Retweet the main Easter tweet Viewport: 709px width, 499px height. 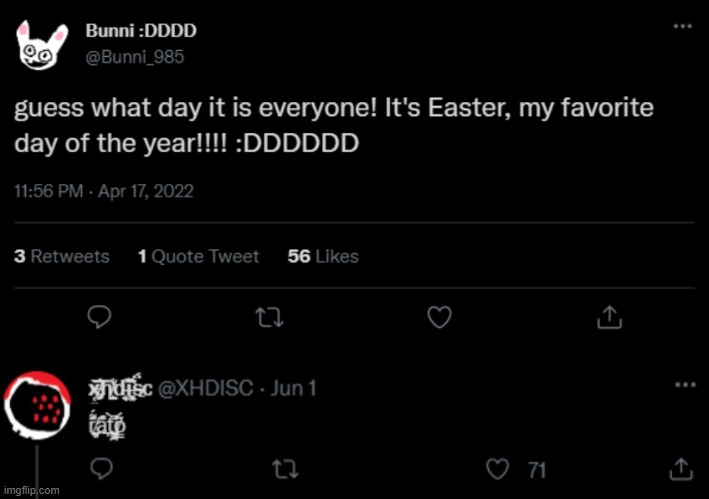269,318
